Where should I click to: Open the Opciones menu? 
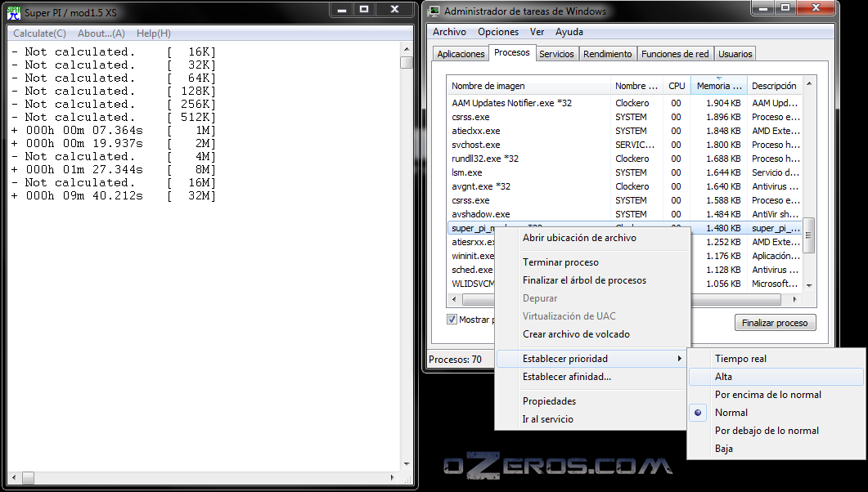click(x=498, y=32)
